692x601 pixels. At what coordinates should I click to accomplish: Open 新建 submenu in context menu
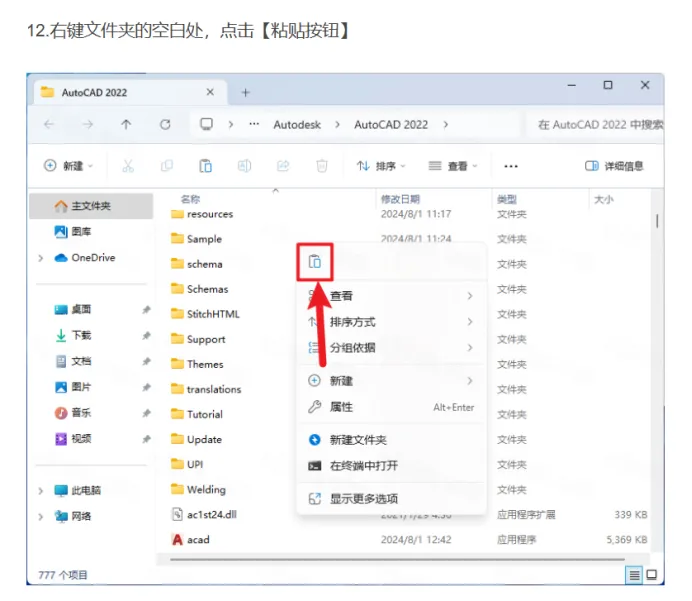coord(392,381)
